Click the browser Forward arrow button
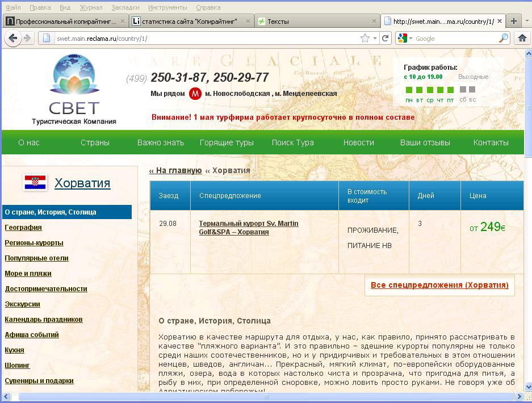Screen dimensions: 532x403 [x=27, y=39]
